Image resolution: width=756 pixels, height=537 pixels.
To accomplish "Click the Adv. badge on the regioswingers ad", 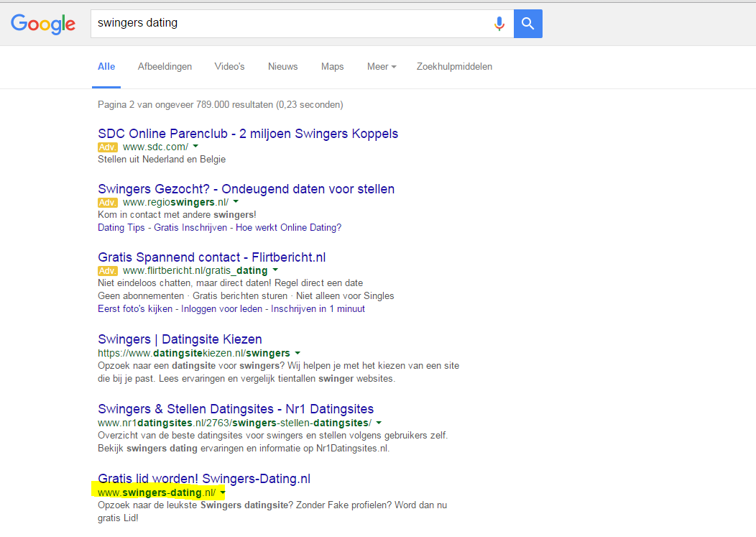I will [108, 203].
